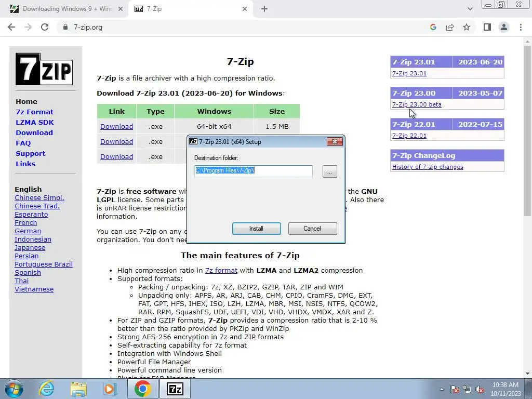Switch language to German
This screenshot has width=532, height=399.
point(28,231)
